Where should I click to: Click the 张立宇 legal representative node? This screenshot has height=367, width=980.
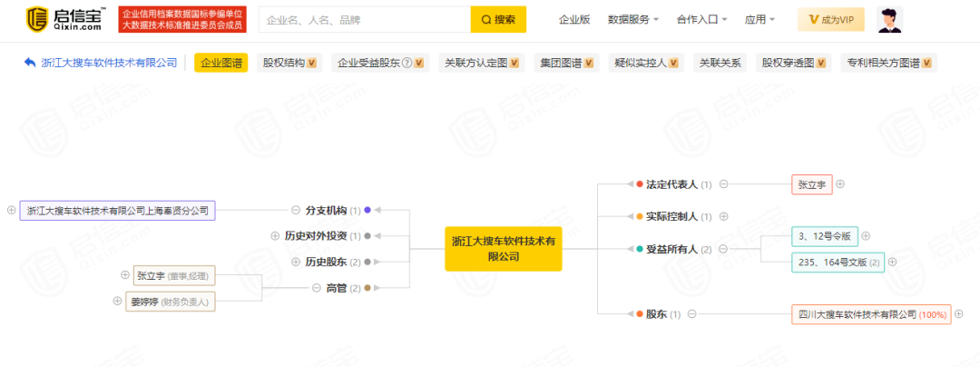coord(811,184)
